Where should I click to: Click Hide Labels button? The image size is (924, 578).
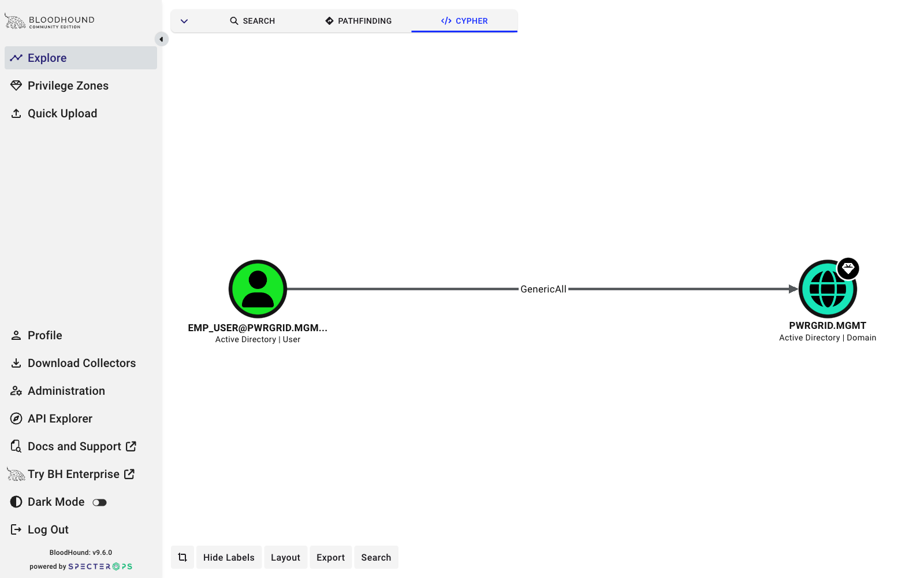[229, 557]
